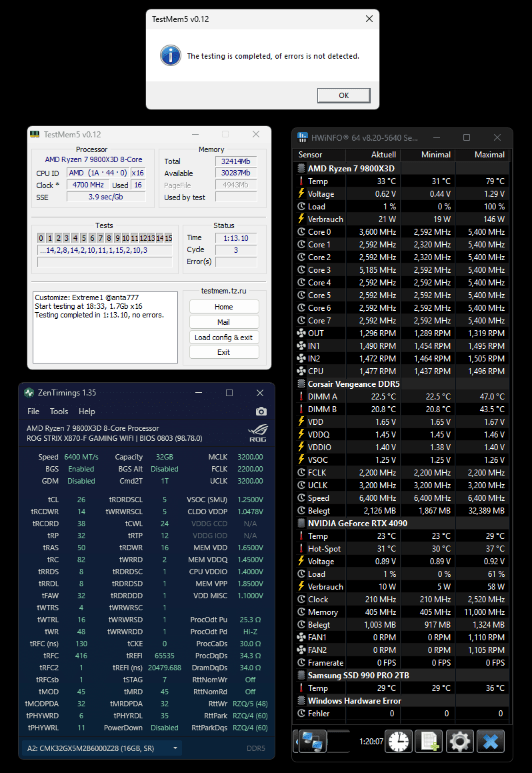The image size is (532, 773).
Task: Click the TestMem5 title bar app icon
Action: pyautogui.click(x=35, y=134)
